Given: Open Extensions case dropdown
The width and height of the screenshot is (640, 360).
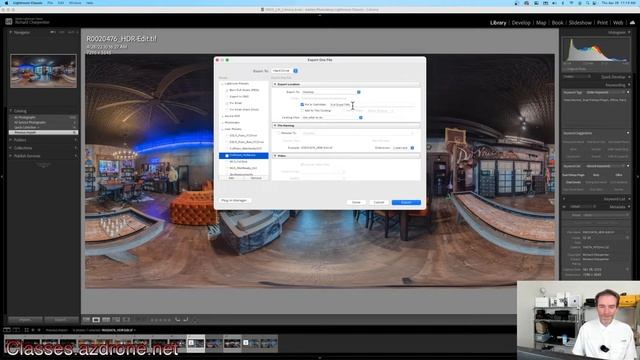Looking at the screenshot, I should (x=403, y=148).
